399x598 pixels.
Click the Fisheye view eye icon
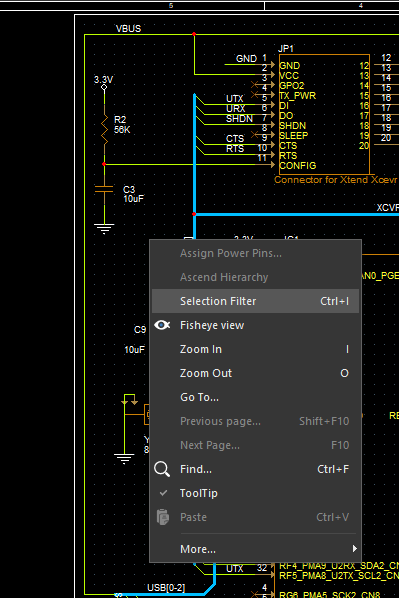pyautogui.click(x=162, y=325)
